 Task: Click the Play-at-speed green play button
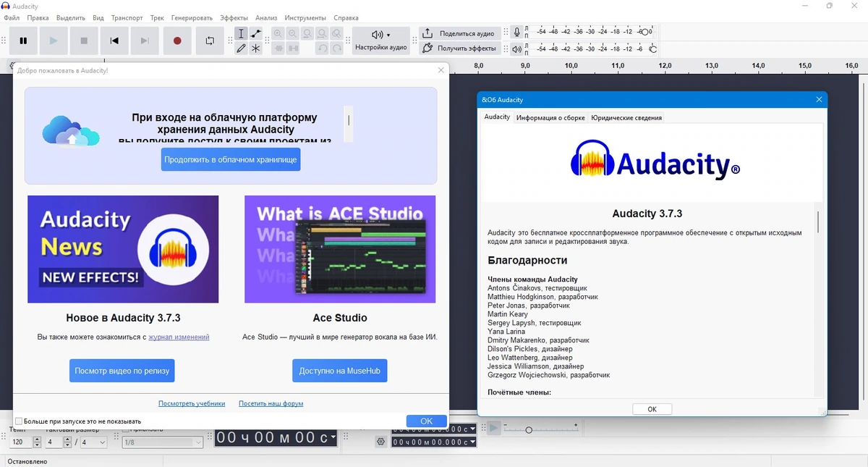click(x=494, y=428)
